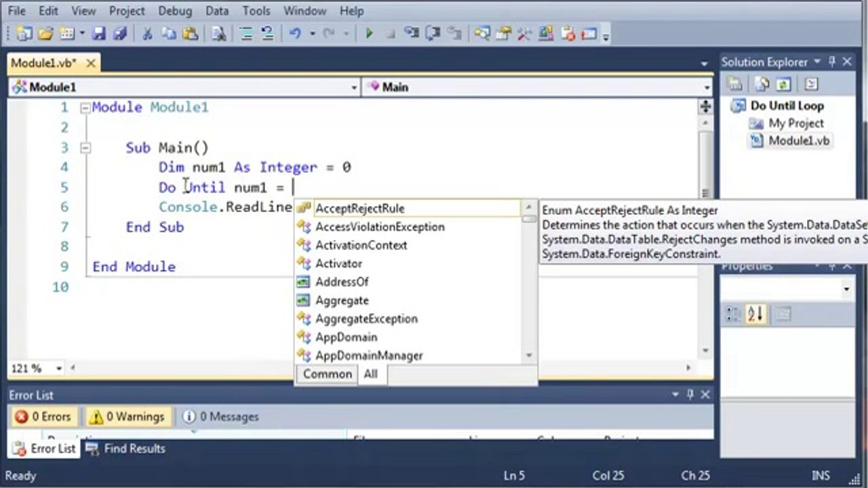This screenshot has height=488, width=868.
Task: Open the Debug menu
Action: pos(175,11)
